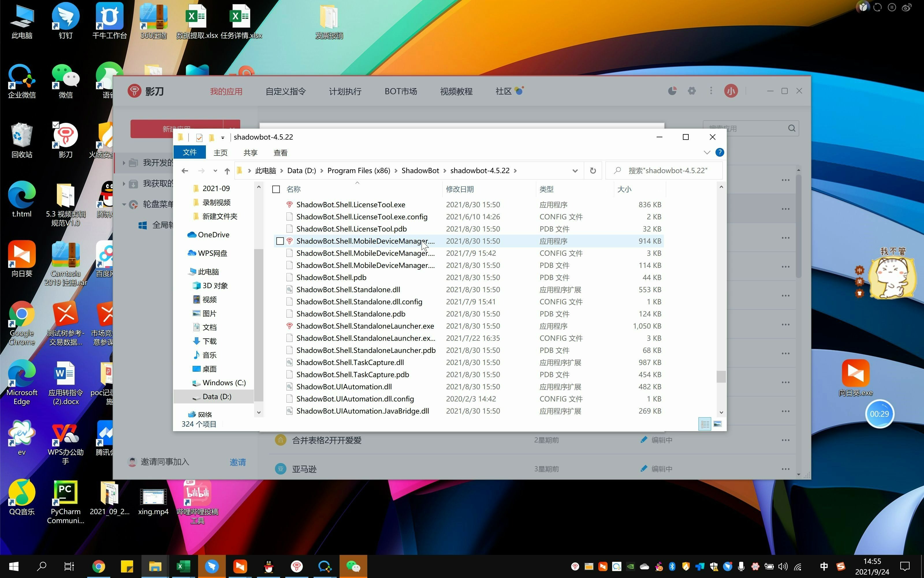Click the Explorer help question mark icon

pyautogui.click(x=719, y=153)
